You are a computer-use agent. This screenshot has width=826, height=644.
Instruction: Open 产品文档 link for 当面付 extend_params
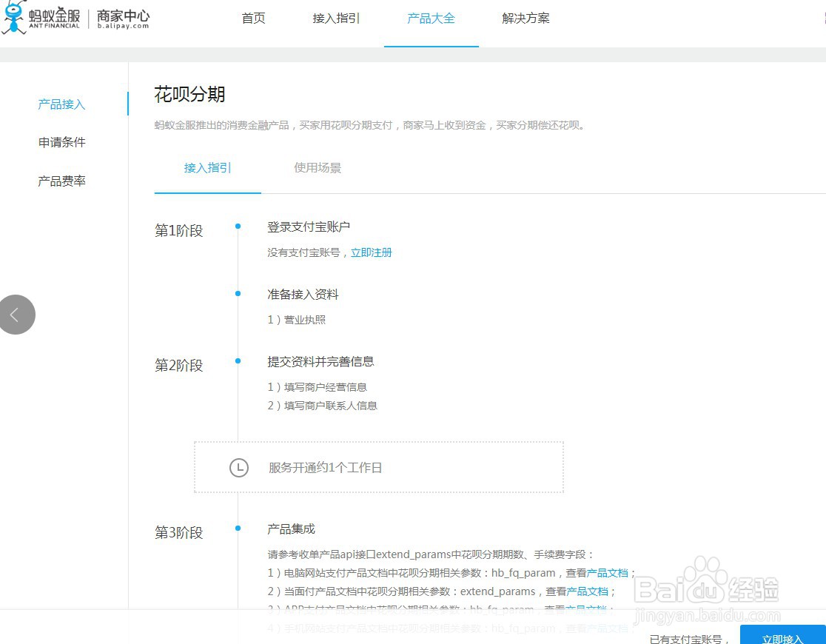588,591
